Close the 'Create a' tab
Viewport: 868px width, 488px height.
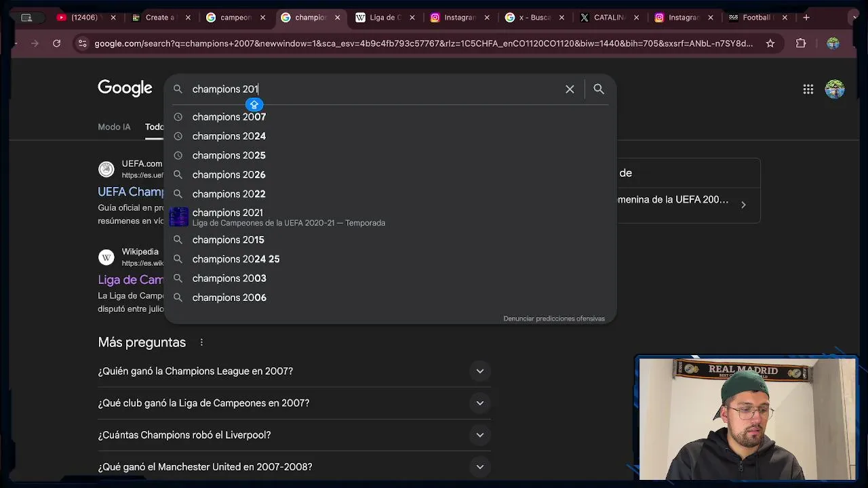(188, 18)
